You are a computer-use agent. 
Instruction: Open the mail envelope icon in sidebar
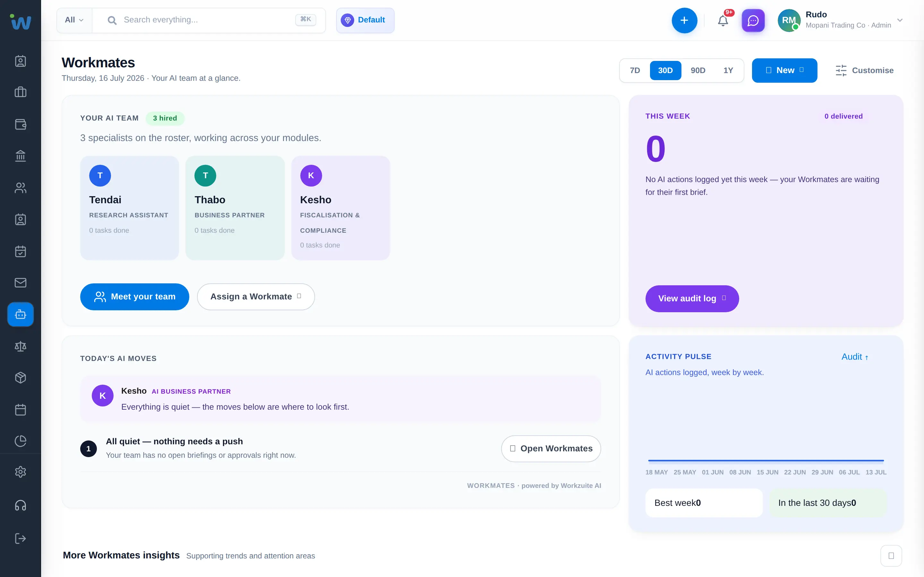click(x=21, y=283)
